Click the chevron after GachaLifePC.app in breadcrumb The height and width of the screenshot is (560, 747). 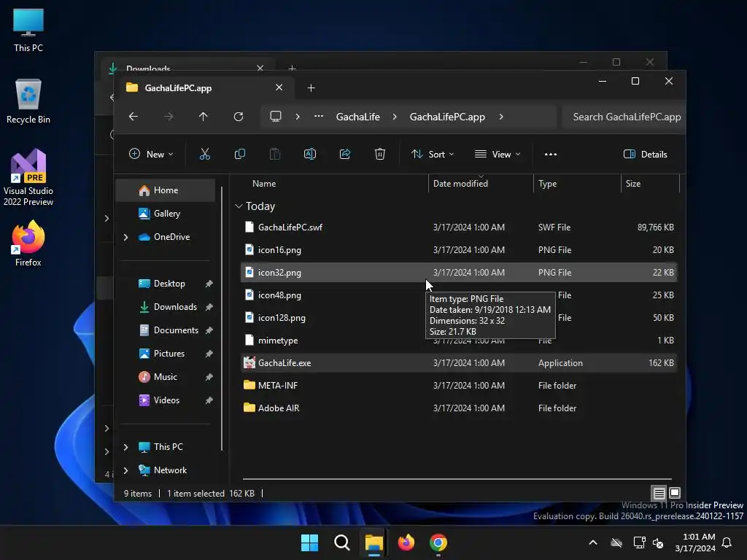point(501,117)
